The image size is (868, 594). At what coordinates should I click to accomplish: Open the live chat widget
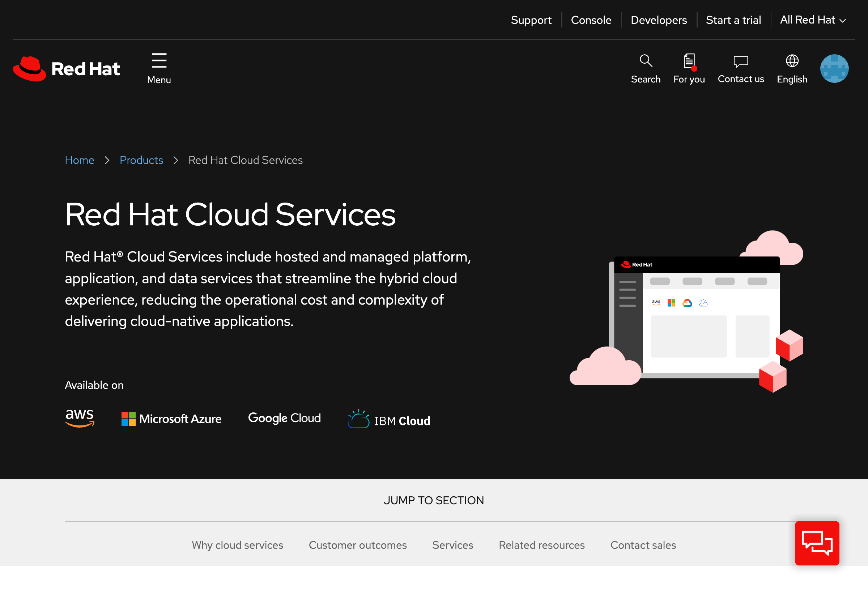[817, 543]
